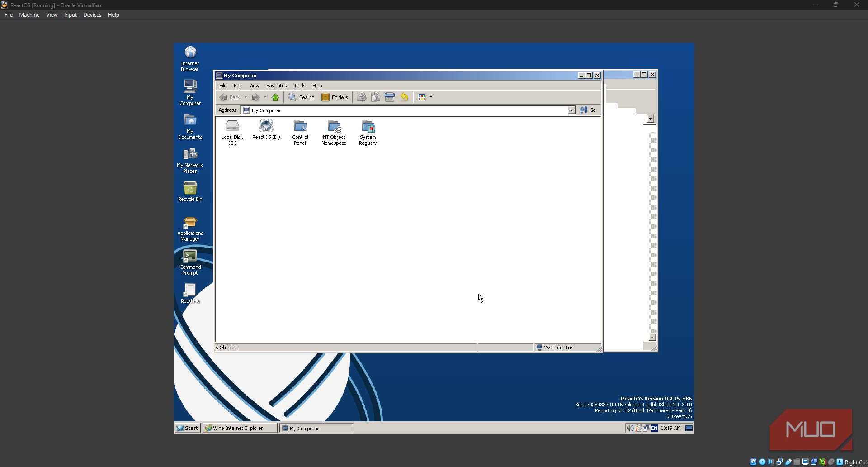
Task: Click the ReactOS Start button
Action: pyautogui.click(x=187, y=428)
